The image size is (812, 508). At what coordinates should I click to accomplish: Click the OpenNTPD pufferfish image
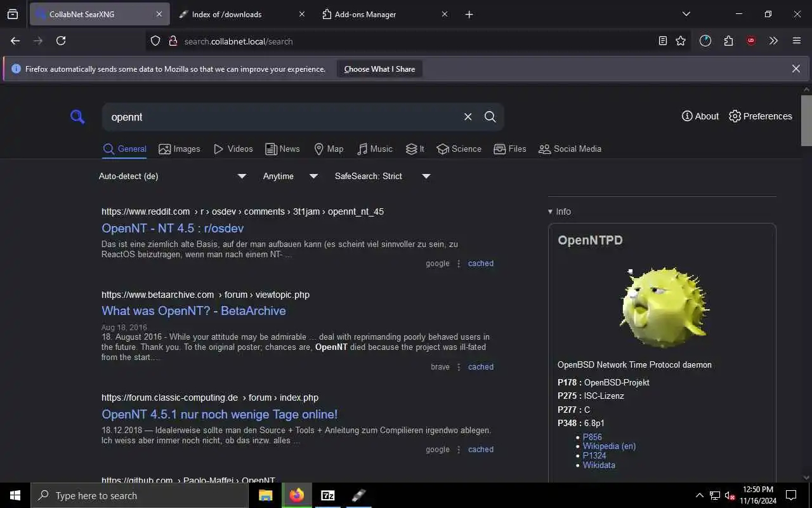[662, 307]
